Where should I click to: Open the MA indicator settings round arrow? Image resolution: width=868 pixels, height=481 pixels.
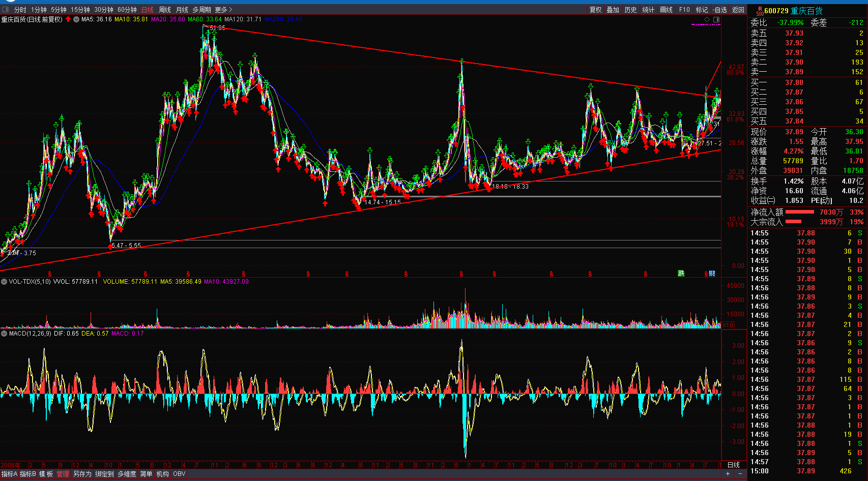[76, 19]
